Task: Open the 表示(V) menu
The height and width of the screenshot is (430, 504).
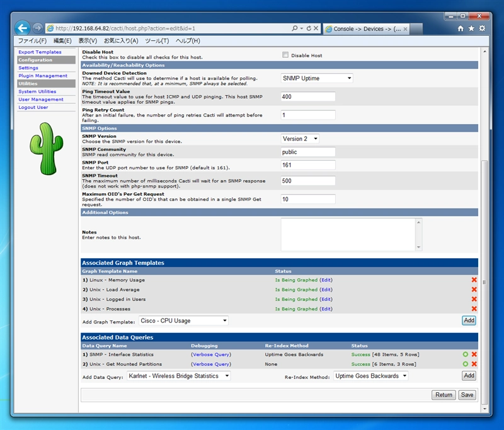Action: tap(88, 41)
